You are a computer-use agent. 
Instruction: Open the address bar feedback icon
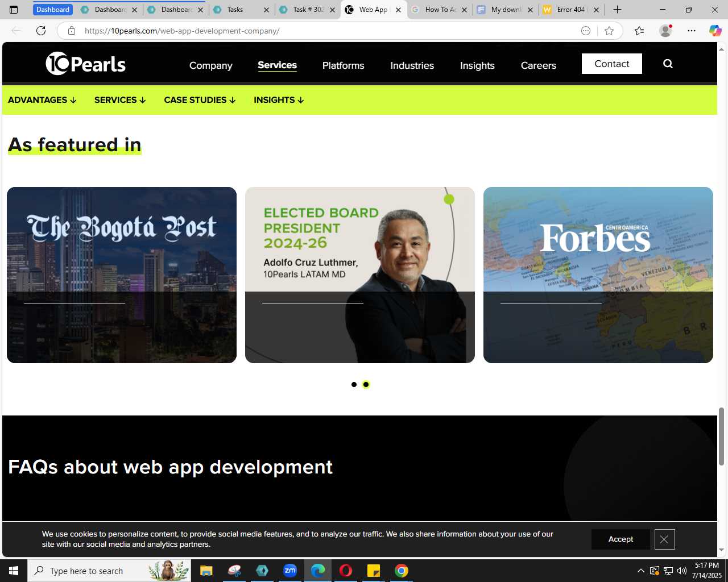[x=586, y=31]
